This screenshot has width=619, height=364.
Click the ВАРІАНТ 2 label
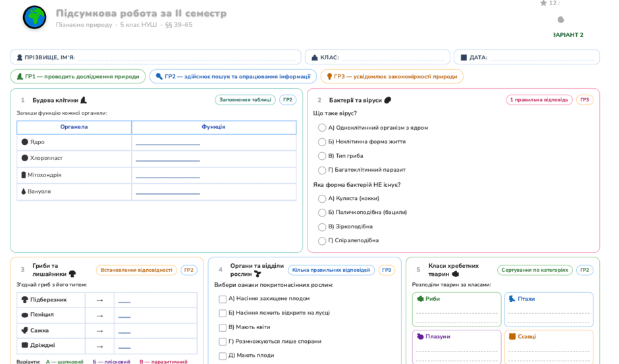(x=568, y=35)
